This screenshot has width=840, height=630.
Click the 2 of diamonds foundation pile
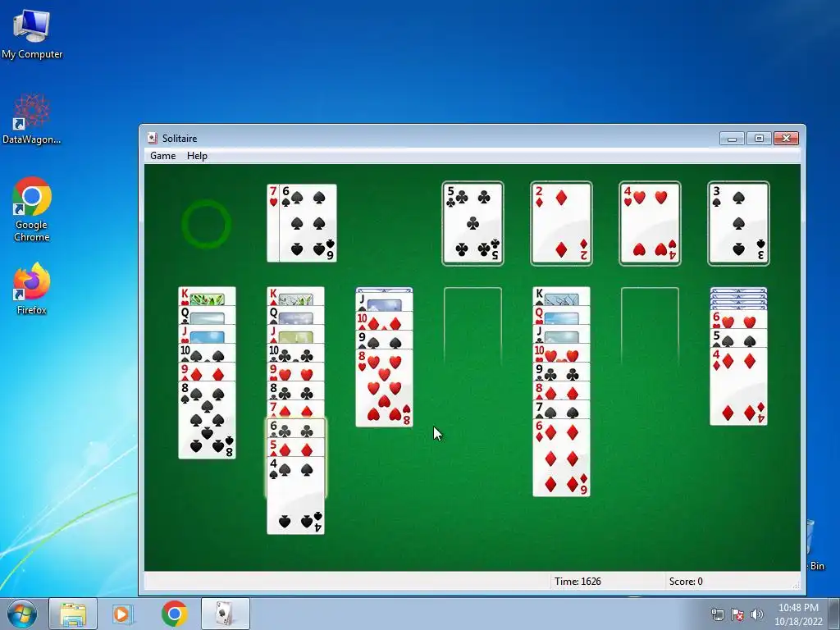(561, 223)
